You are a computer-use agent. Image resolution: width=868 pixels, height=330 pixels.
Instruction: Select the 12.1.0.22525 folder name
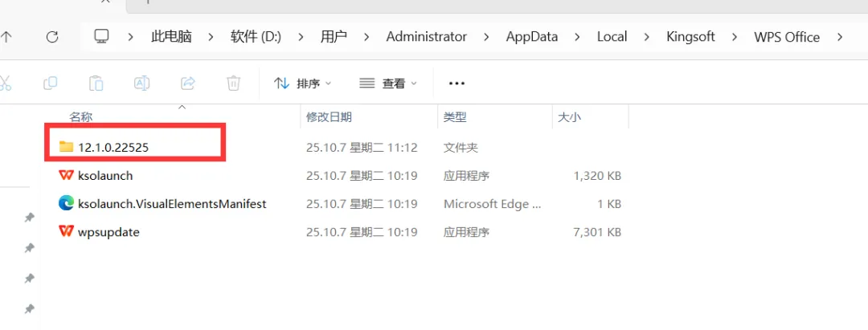(x=113, y=148)
